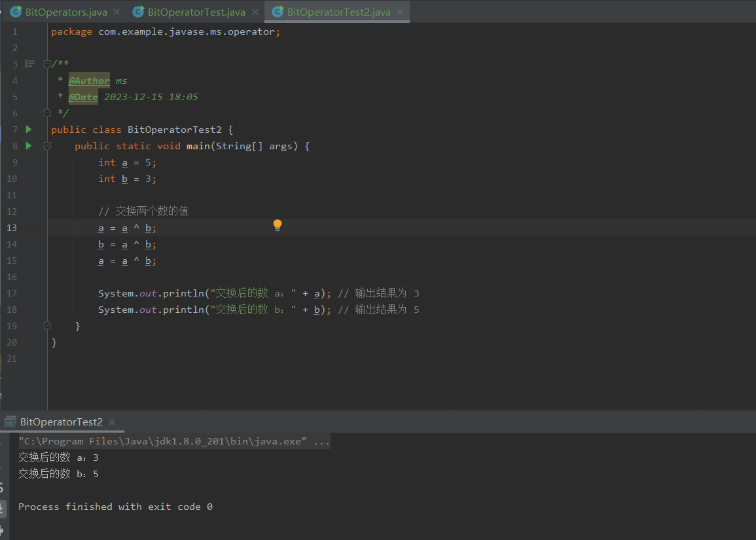Click line number 21 in the gutter
The image size is (756, 540).
(12, 359)
